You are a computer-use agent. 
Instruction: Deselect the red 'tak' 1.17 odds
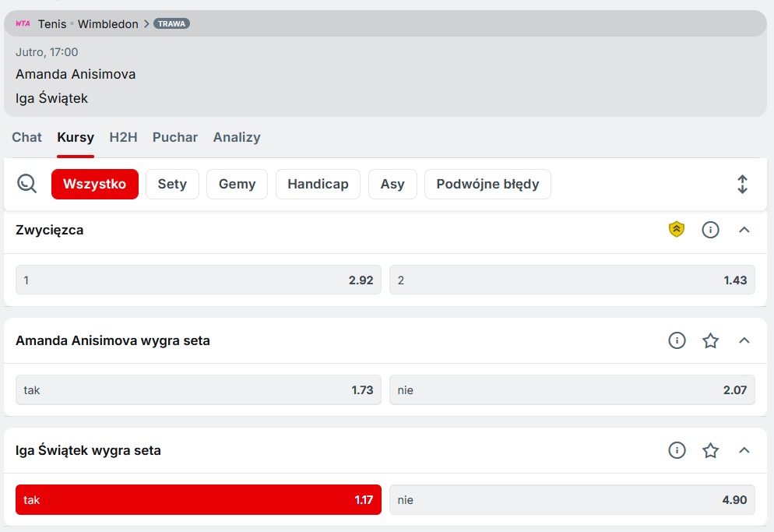point(199,500)
